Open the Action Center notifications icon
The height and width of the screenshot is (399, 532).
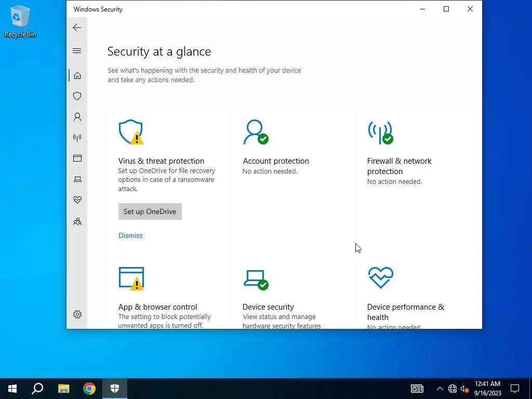[515, 389]
